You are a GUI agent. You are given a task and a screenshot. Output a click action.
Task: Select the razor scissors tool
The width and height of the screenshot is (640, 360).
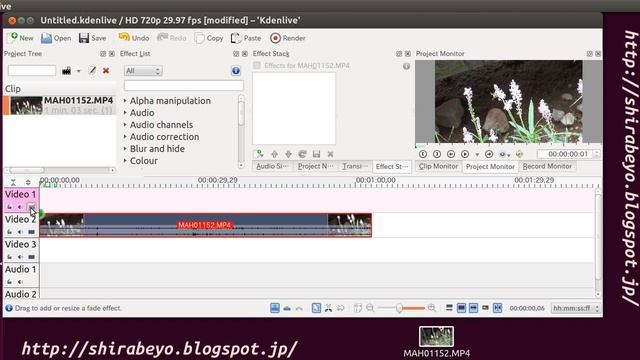(328, 308)
